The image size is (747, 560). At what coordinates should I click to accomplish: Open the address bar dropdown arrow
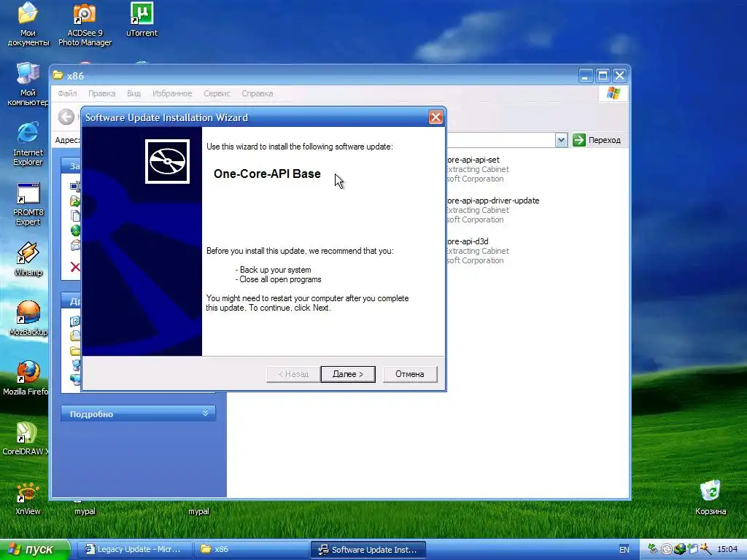pyautogui.click(x=561, y=140)
